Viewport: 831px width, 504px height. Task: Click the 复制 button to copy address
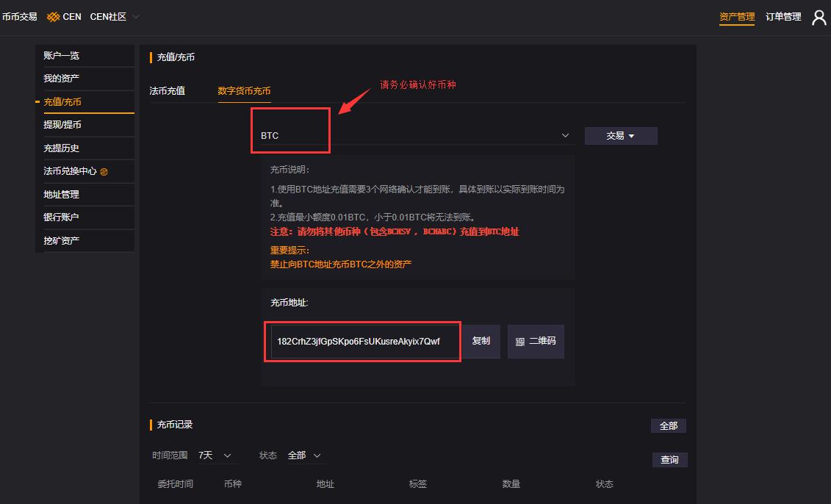click(481, 342)
